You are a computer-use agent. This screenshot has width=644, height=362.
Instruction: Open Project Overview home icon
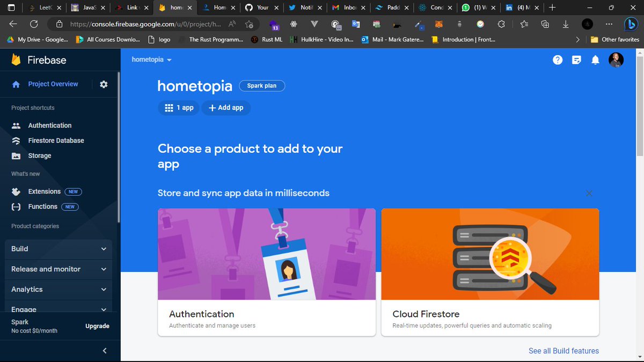pyautogui.click(x=16, y=84)
